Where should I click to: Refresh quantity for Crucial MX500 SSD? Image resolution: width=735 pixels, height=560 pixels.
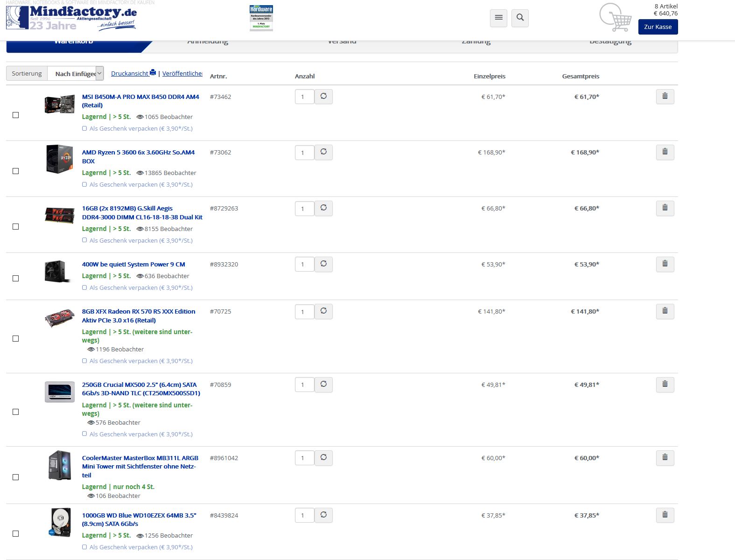(323, 385)
